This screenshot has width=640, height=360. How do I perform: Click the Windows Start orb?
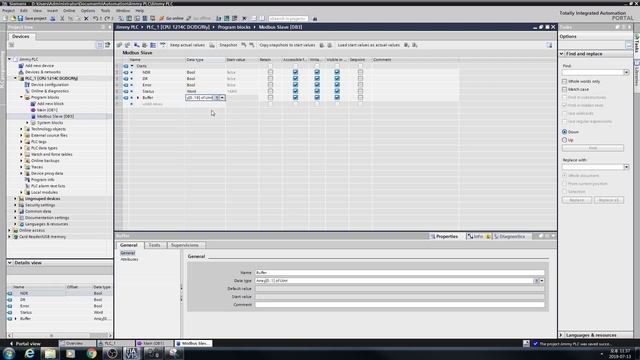coord(9,353)
